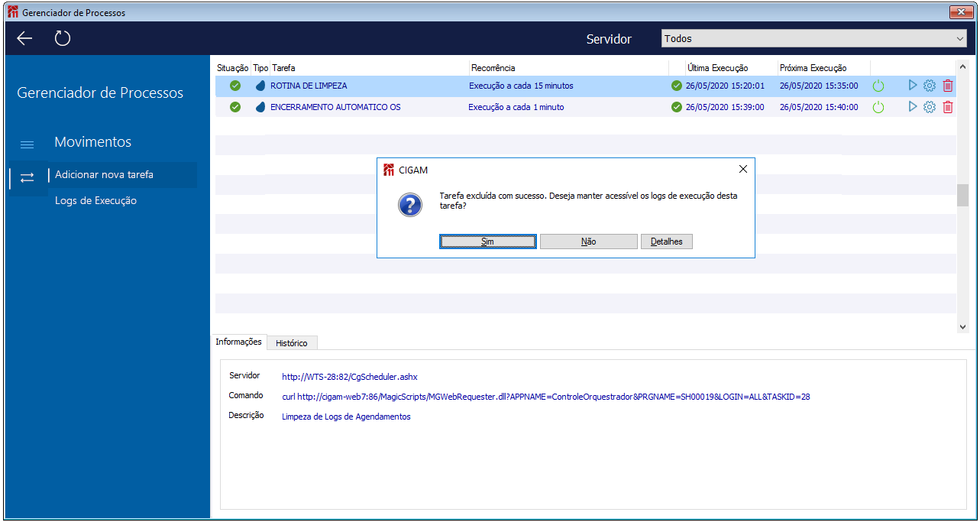Delete ROTINA DE LIMPEZA with trash icon

coord(948,86)
